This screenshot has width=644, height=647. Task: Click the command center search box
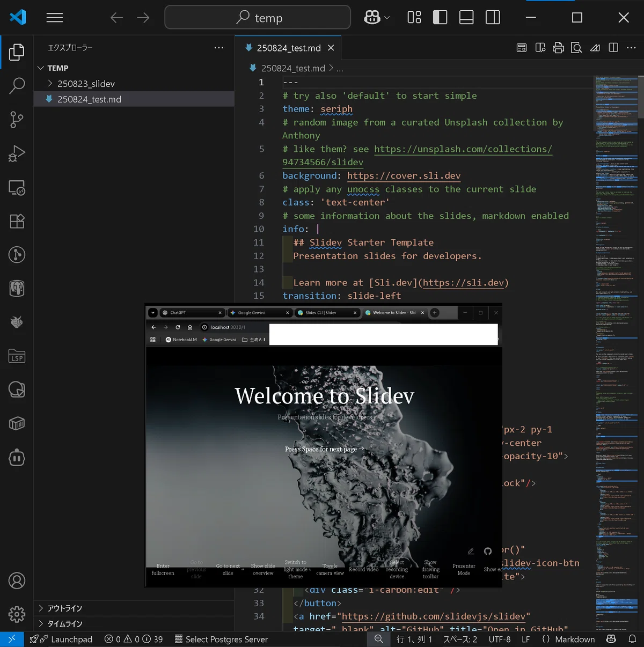(258, 18)
